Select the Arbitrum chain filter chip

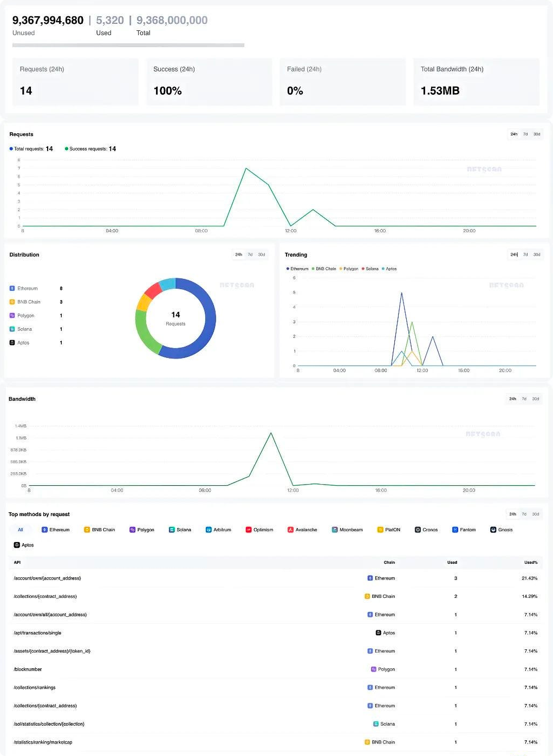click(x=218, y=530)
